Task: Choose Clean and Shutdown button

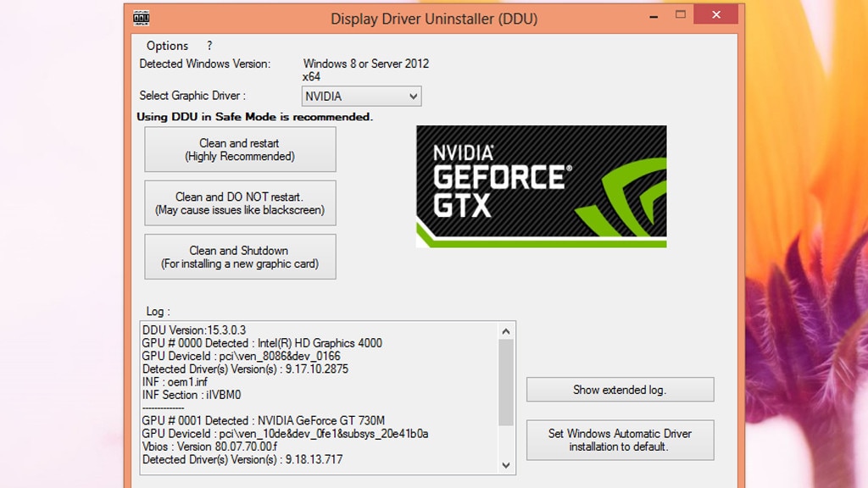Action: pyautogui.click(x=240, y=257)
